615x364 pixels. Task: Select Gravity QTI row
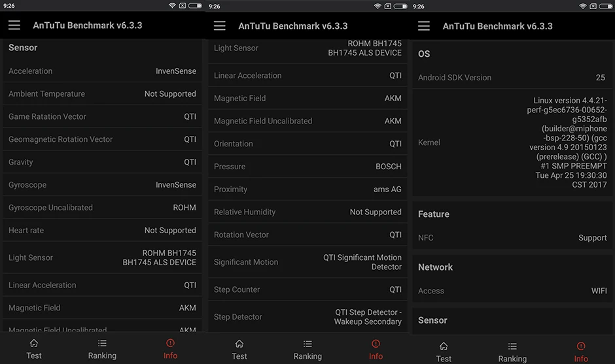pos(102,162)
